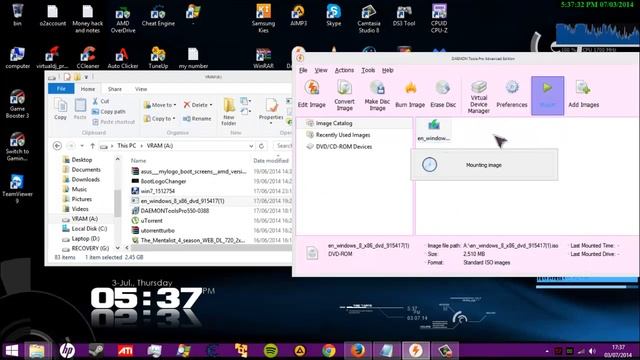
Task: Switch to View tab in Explorer
Action: coord(141,89)
